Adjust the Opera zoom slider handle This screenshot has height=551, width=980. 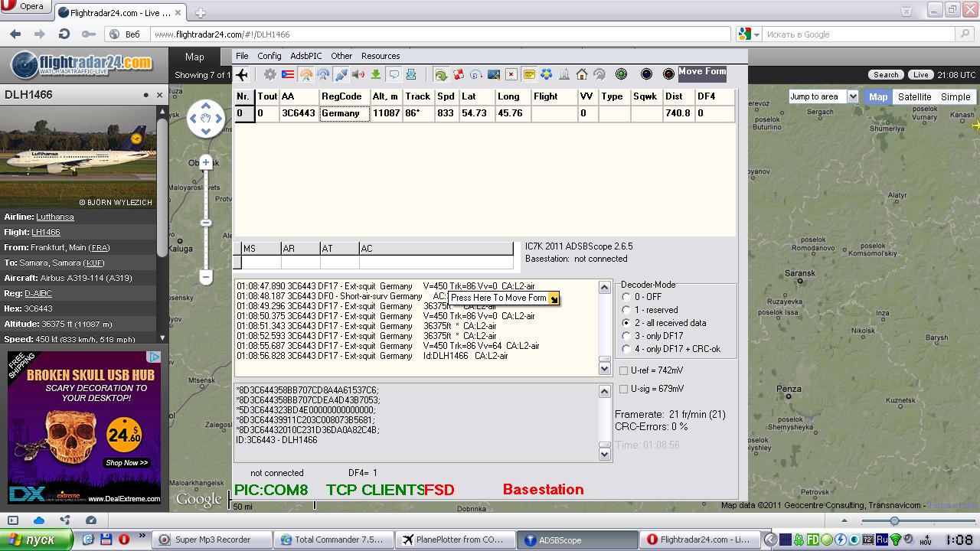[x=894, y=521]
